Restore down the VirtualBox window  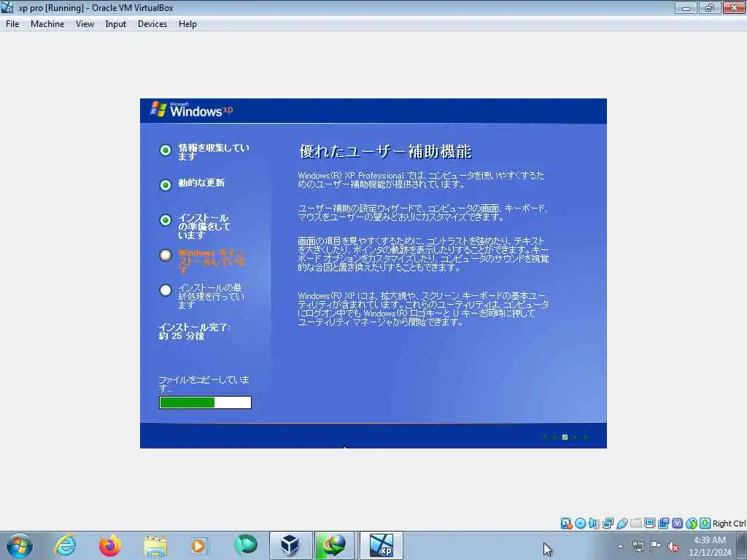click(710, 7)
